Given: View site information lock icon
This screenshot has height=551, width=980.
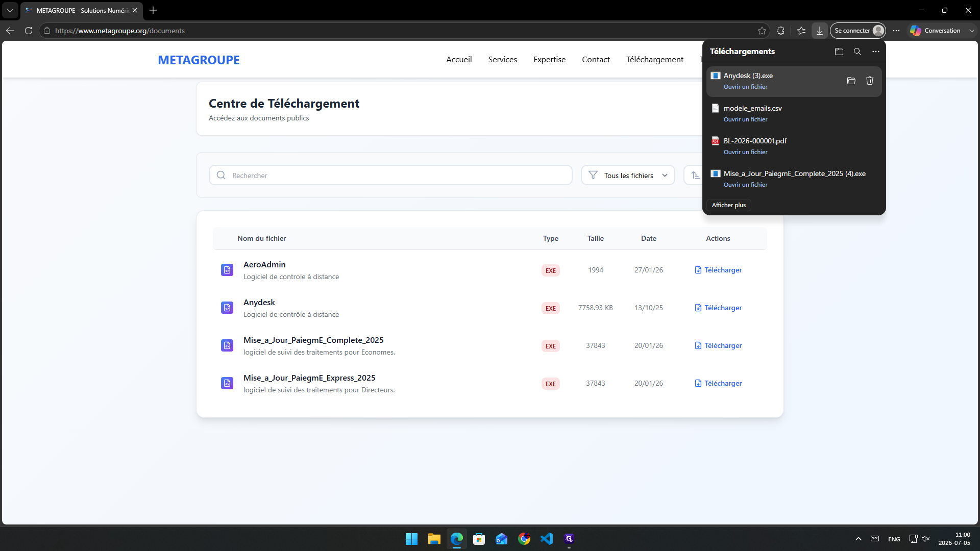Looking at the screenshot, I should (47, 31).
